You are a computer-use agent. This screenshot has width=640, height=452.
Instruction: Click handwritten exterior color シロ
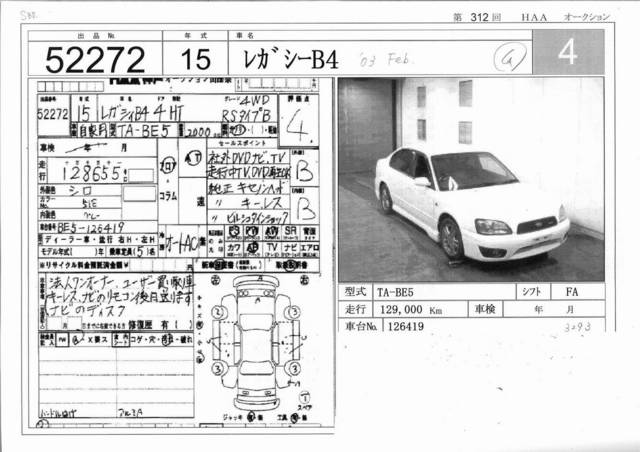click(x=80, y=191)
